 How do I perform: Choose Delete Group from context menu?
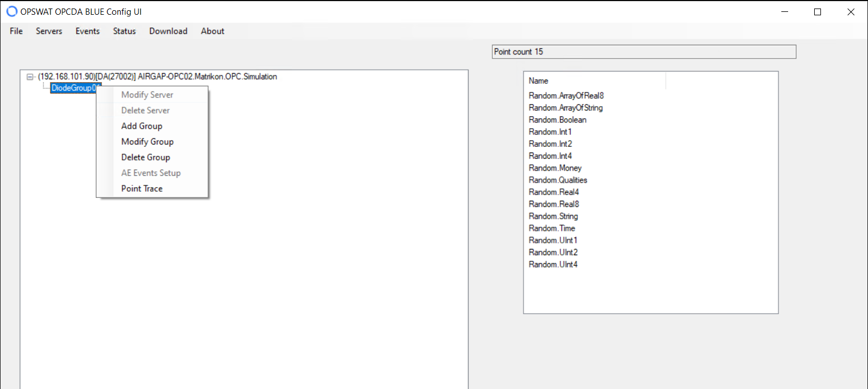pos(152,157)
